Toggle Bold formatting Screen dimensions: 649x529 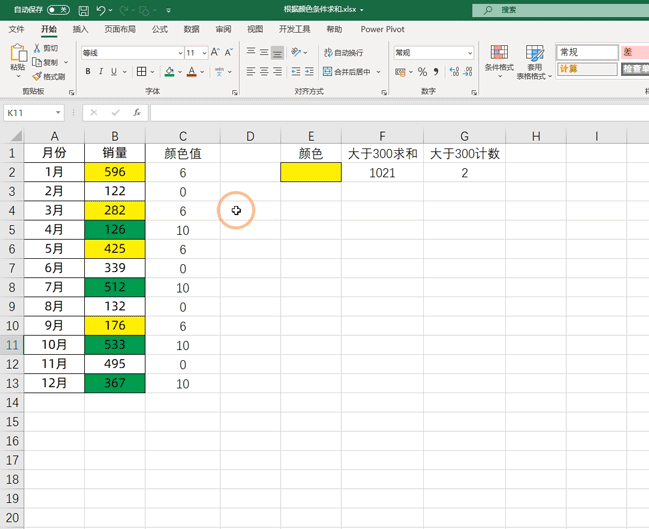click(88, 71)
